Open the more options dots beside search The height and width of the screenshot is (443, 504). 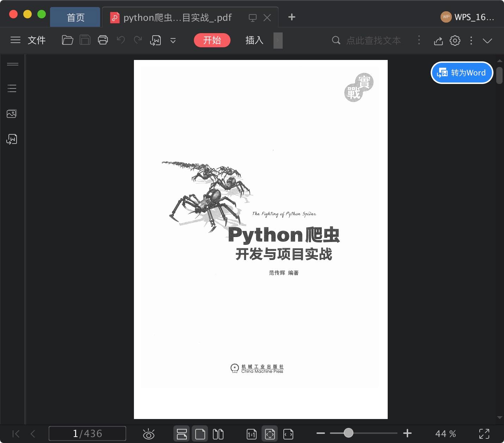(419, 40)
